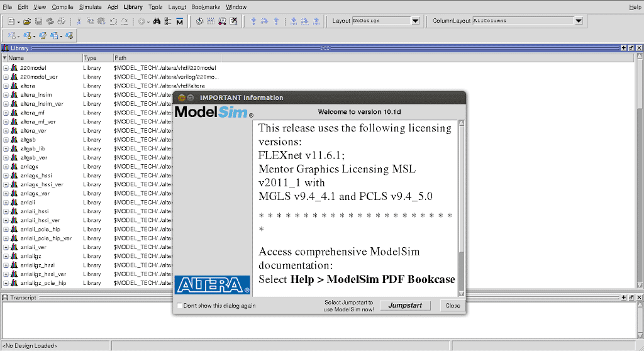Click the ModelSim 'M' toolbar icon
644x351 pixels.
179,21
